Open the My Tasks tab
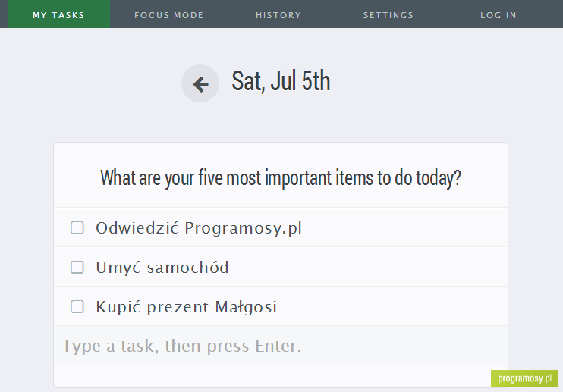This screenshot has height=392, width=563. coord(59,14)
